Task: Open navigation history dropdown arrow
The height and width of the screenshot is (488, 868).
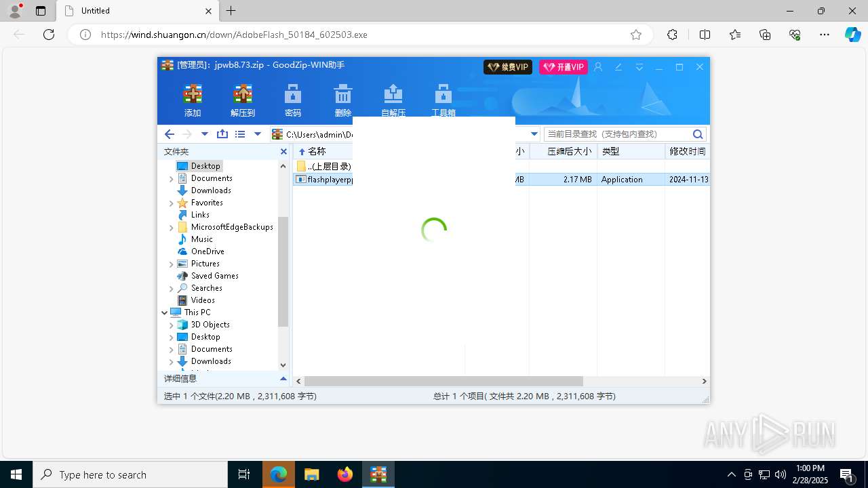Action: (205, 134)
